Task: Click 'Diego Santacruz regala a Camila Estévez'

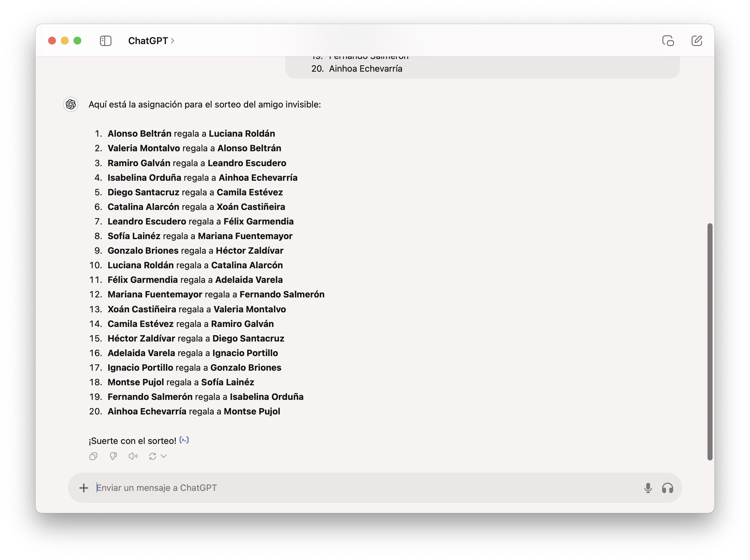Action: coord(195,192)
